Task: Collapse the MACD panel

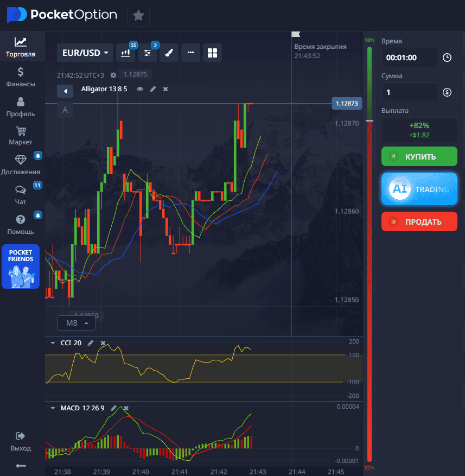Action: point(53,408)
